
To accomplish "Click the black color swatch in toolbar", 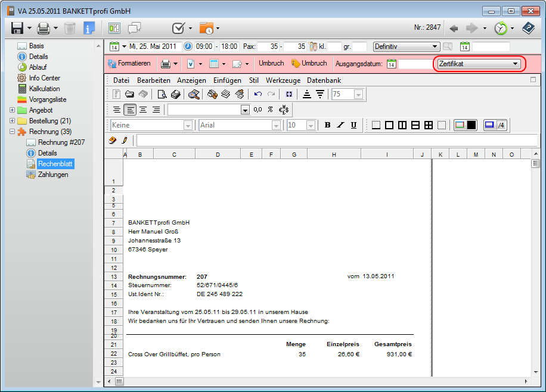I will coord(471,125).
